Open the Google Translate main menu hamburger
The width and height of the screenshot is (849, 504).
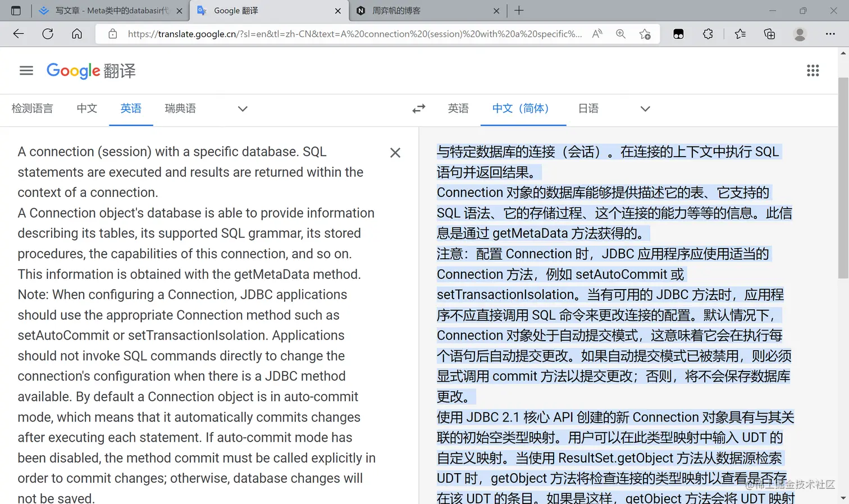(x=26, y=71)
